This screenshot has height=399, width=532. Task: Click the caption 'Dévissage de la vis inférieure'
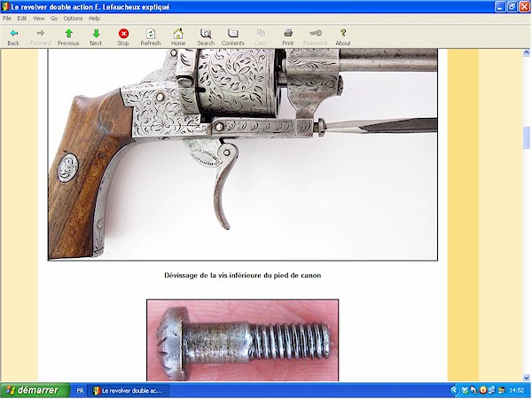pyautogui.click(x=243, y=275)
